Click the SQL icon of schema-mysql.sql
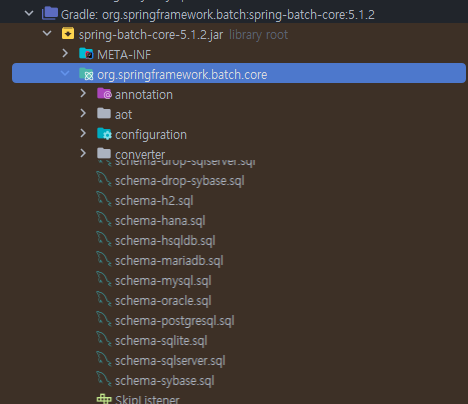468x404 pixels. 104,279
